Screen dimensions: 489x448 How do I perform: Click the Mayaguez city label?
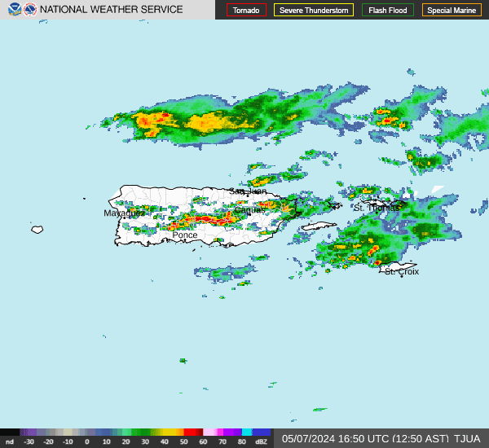click(x=124, y=213)
